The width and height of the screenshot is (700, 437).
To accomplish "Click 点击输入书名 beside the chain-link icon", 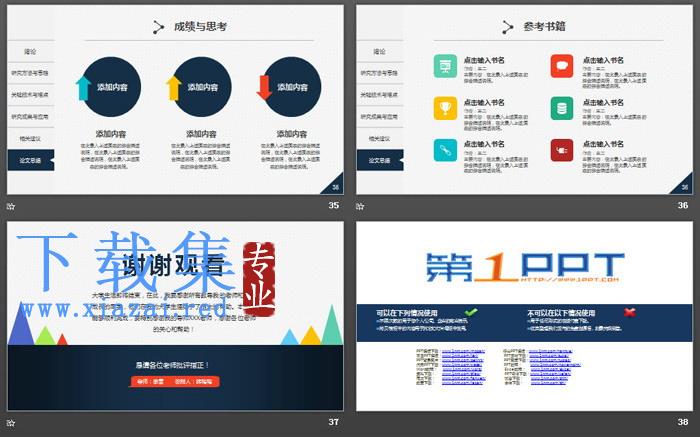I will 484,144.
